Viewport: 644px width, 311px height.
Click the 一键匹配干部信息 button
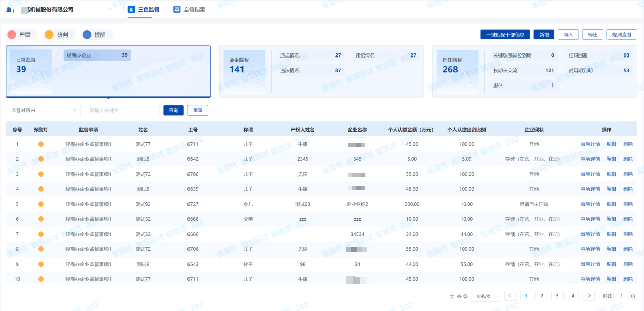[x=505, y=35]
